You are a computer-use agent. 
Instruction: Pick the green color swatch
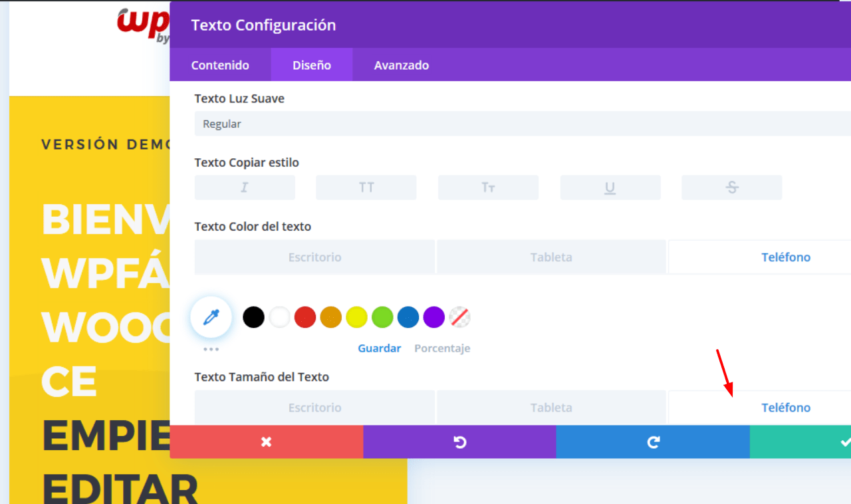[x=382, y=317]
